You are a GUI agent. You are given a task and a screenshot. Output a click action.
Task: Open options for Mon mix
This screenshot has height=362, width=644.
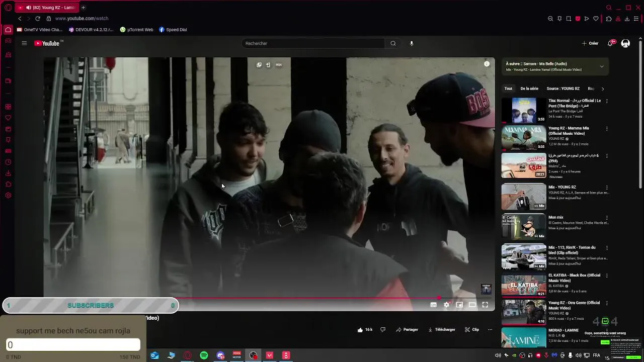click(x=607, y=218)
